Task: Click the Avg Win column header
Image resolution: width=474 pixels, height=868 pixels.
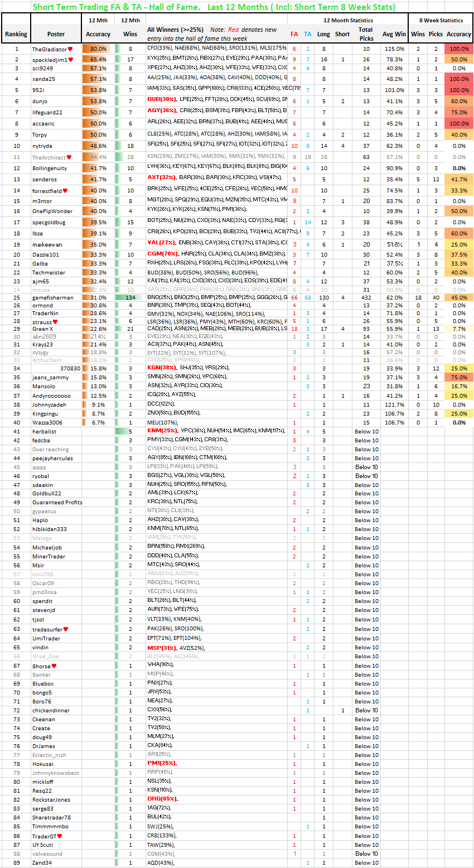Action: click(394, 34)
